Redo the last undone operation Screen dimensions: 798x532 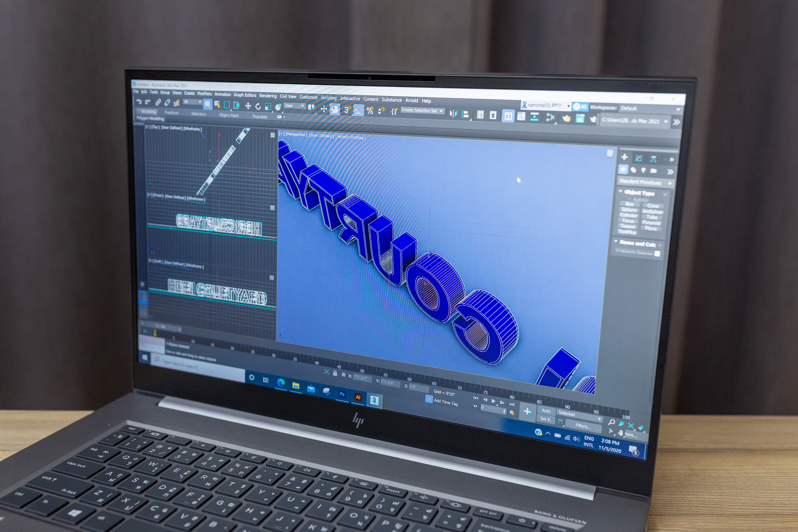pyautogui.click(x=148, y=102)
